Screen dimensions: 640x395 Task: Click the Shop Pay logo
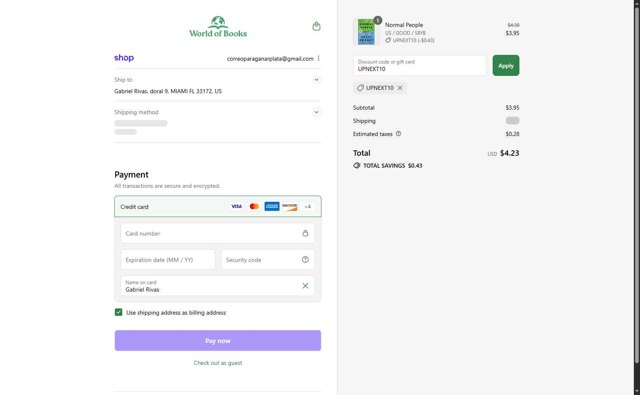click(x=124, y=58)
